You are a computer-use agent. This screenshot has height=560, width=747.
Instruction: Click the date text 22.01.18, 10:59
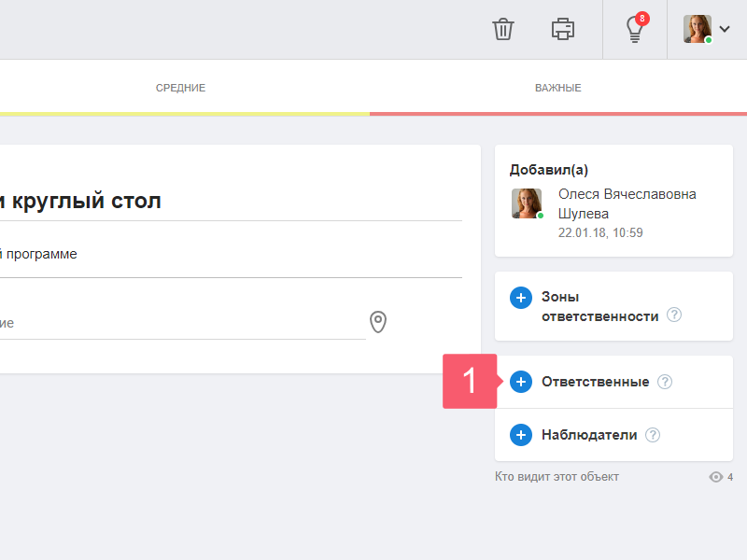pyautogui.click(x=600, y=232)
